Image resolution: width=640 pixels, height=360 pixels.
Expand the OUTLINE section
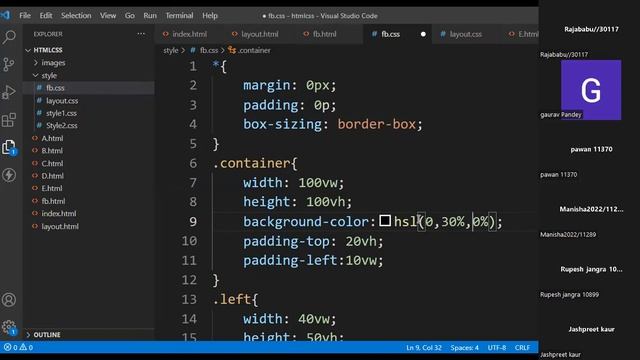(x=47, y=335)
